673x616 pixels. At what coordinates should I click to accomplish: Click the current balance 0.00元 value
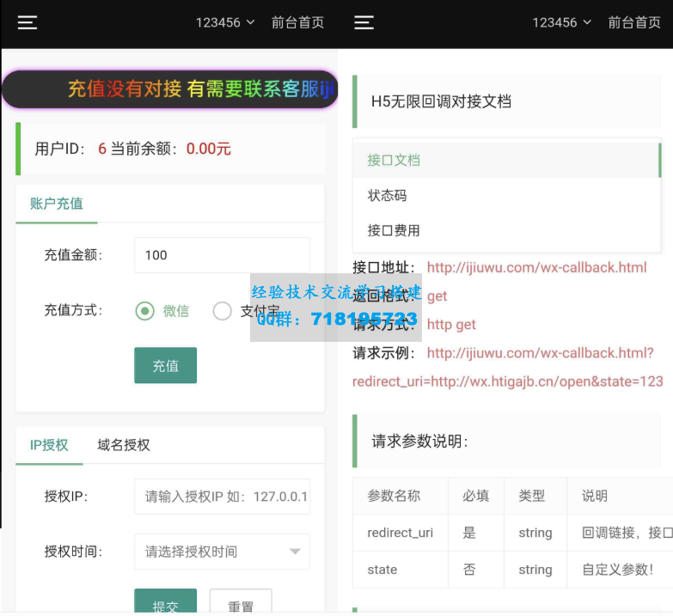pos(209,149)
